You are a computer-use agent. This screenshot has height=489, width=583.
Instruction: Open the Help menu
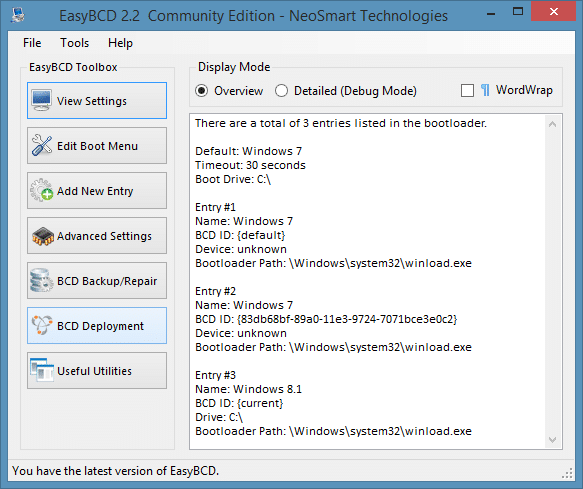point(120,43)
